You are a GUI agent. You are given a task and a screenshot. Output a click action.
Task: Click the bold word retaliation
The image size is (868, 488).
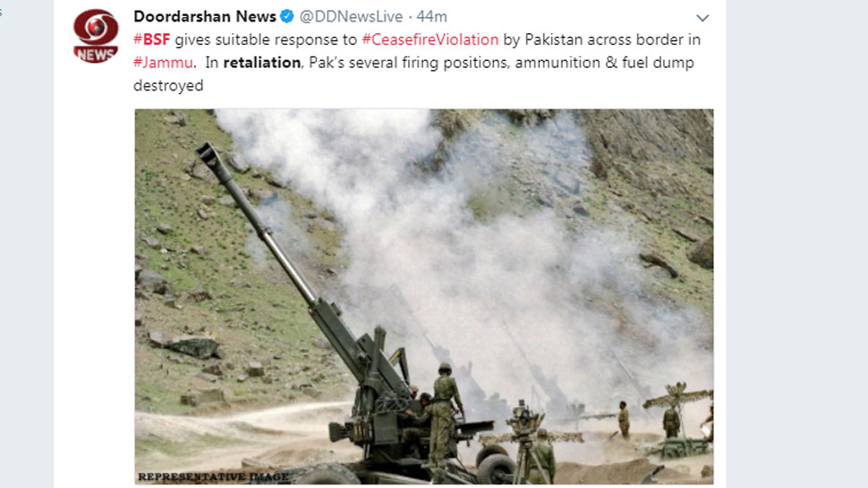tap(262, 63)
